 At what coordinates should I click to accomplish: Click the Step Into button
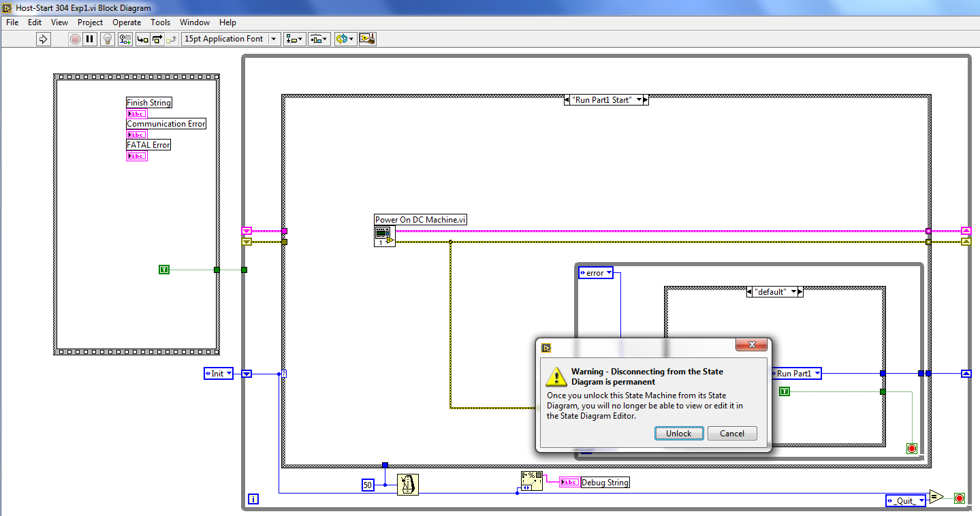pos(143,39)
